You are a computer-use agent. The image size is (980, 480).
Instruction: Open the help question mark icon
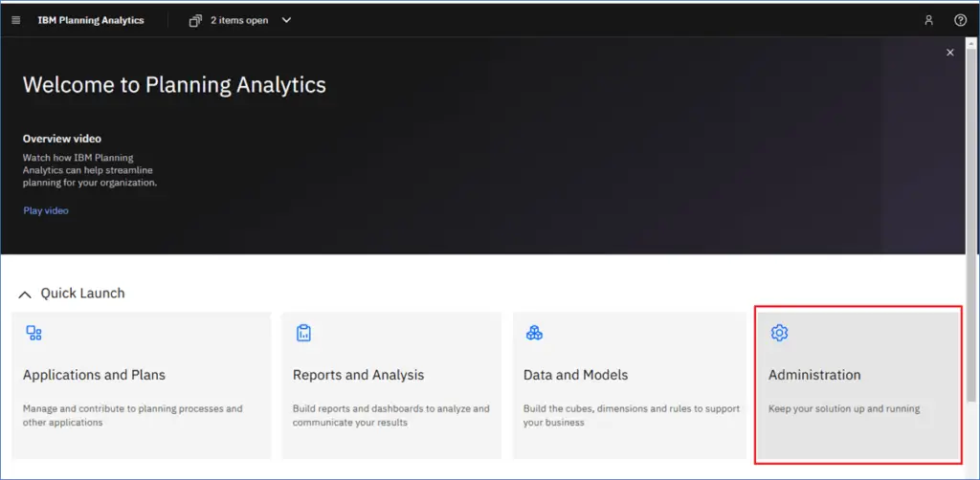tap(961, 20)
